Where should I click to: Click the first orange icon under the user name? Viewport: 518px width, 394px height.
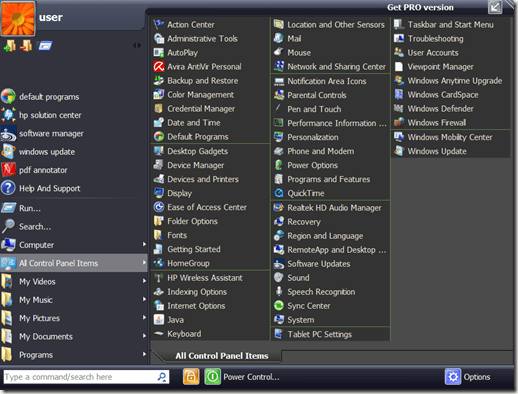coord(10,46)
